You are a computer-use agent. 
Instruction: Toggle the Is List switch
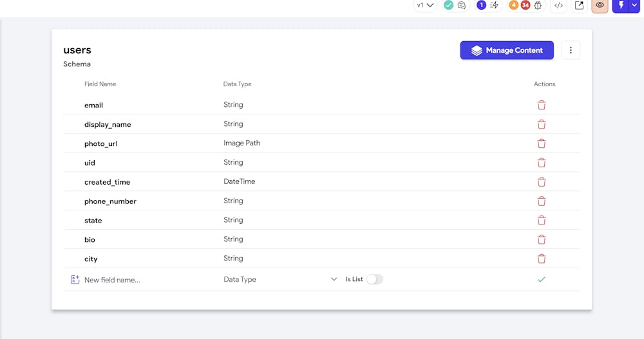(374, 279)
